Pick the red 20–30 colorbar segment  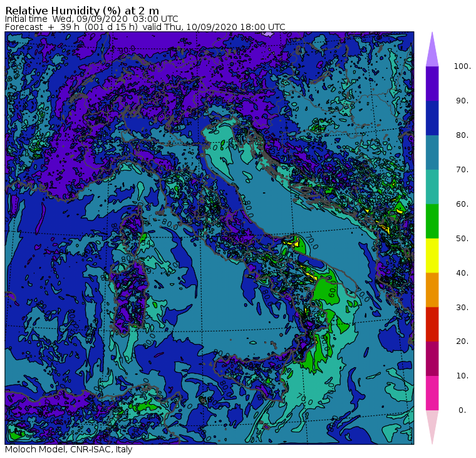click(432, 325)
